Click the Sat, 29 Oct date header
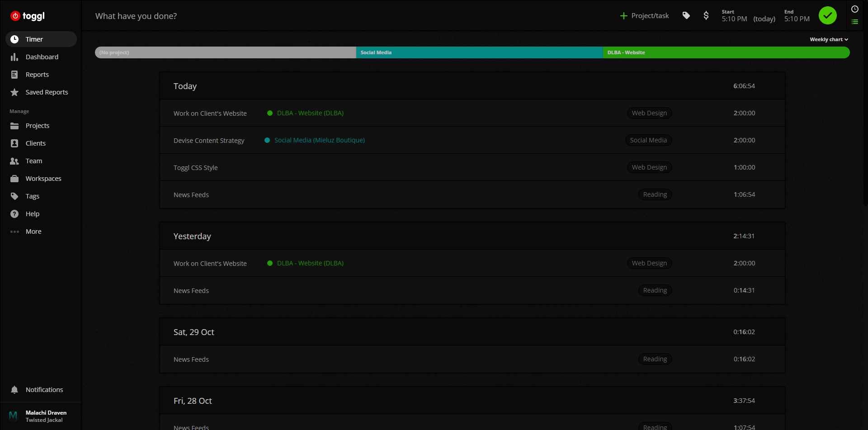This screenshot has width=868, height=430. 194,332
